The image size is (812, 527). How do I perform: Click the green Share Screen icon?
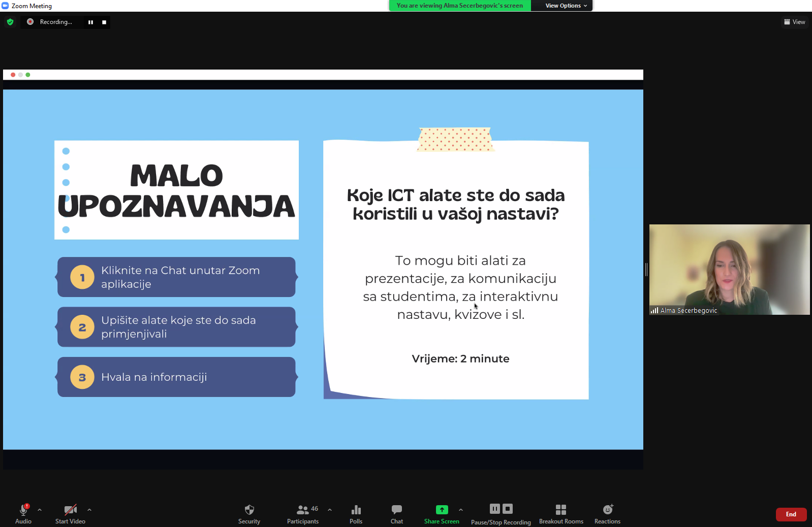[x=442, y=510]
